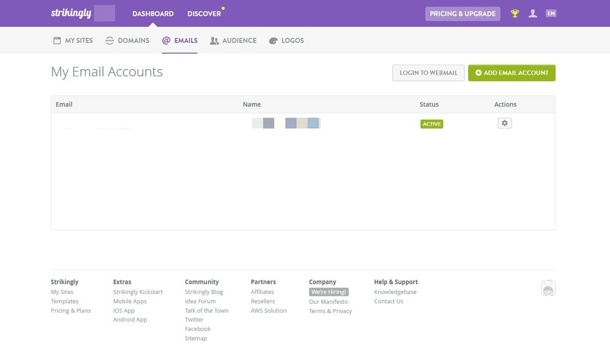Open Terms & Privacy link
610x364 pixels.
(x=330, y=311)
